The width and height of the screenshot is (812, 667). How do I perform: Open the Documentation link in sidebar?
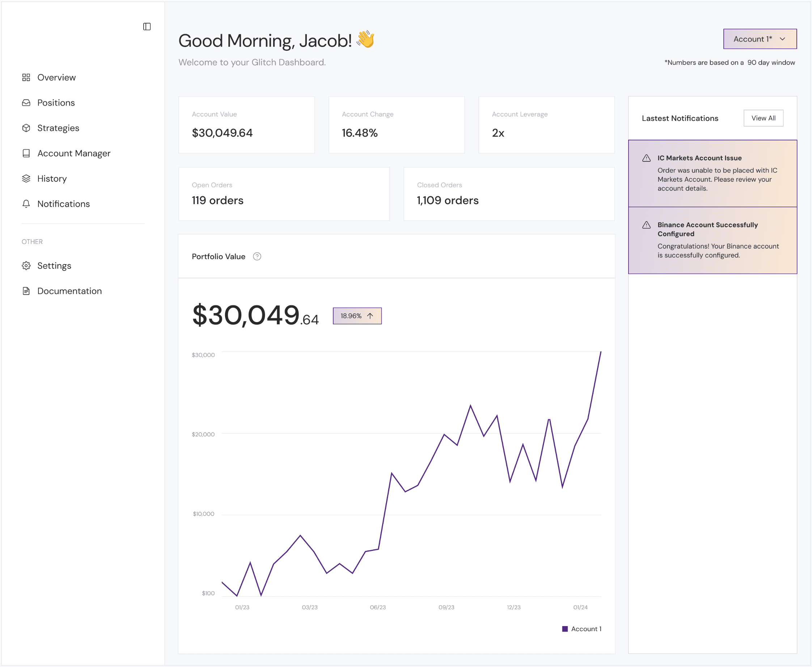(69, 291)
